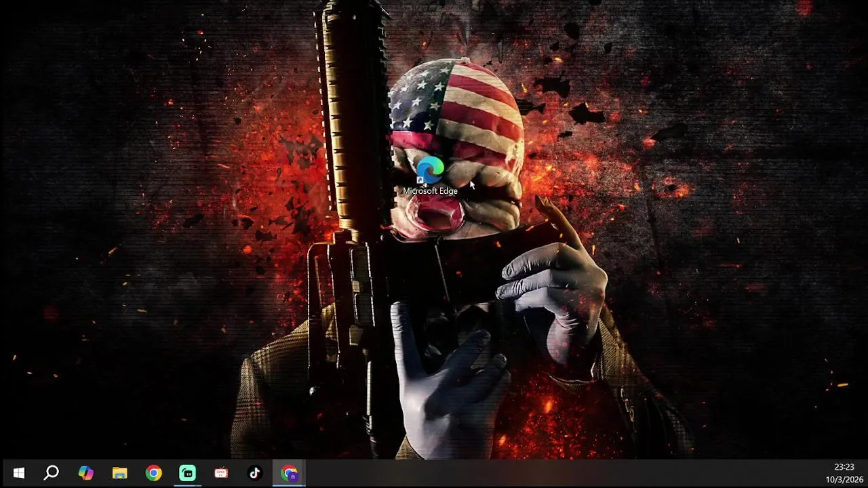Launch TikTok from the taskbar

pos(255,473)
